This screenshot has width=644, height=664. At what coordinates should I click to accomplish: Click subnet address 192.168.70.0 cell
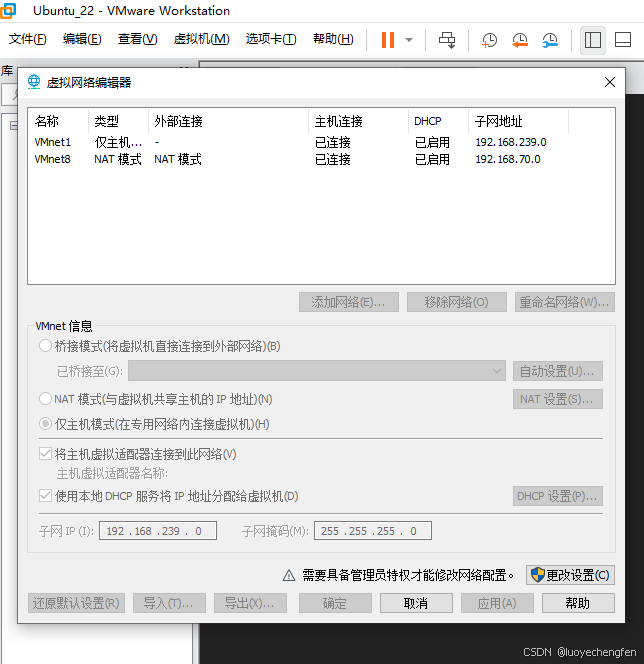pyautogui.click(x=508, y=159)
